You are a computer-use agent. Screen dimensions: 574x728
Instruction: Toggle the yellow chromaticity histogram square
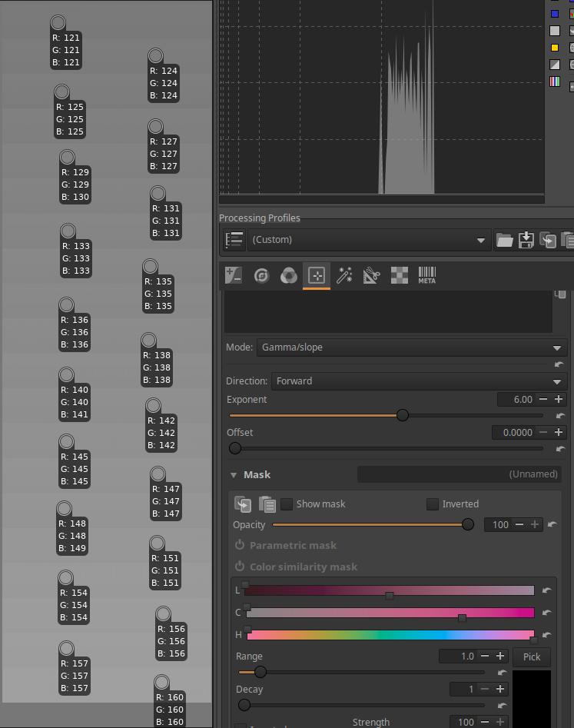pyautogui.click(x=555, y=48)
